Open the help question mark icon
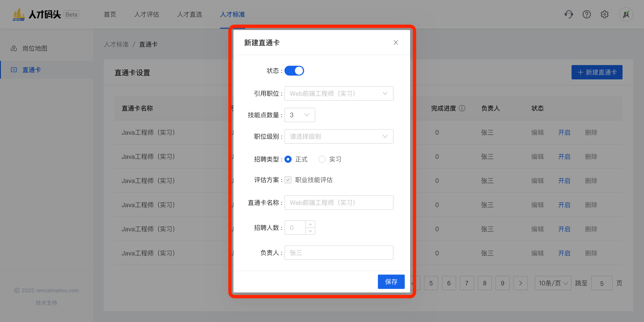644x322 pixels. click(587, 14)
